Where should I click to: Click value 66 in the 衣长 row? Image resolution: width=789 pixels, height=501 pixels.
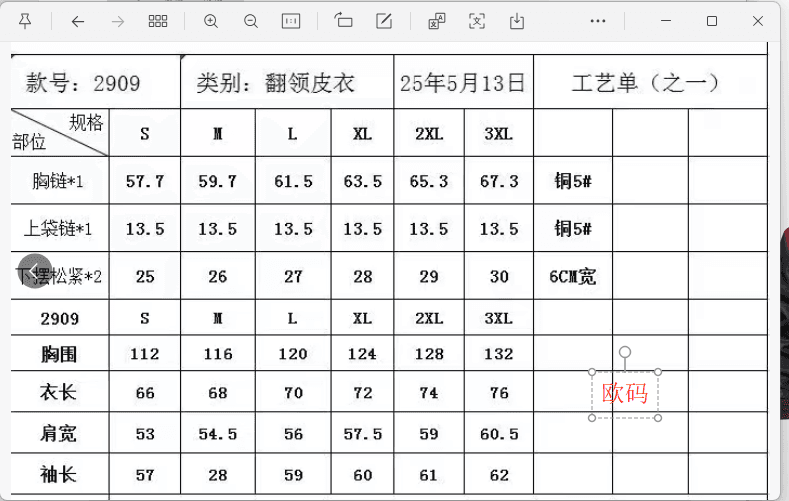[145, 393]
